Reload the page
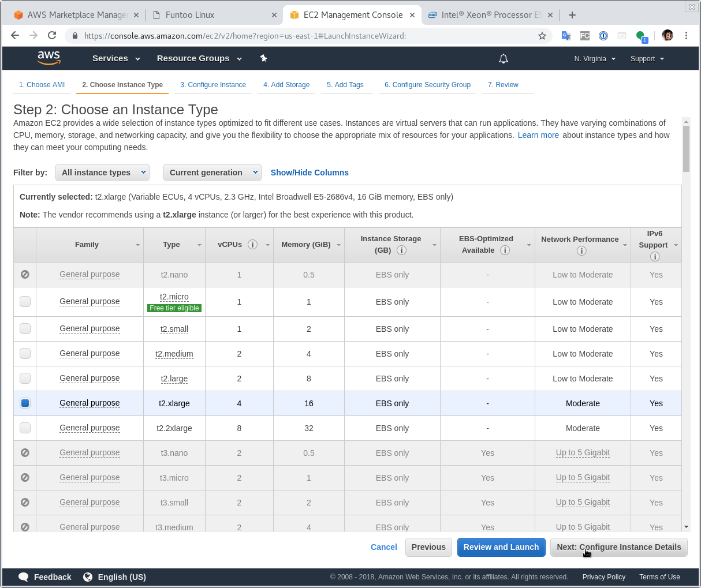The height and width of the screenshot is (588, 701). pyautogui.click(x=52, y=36)
